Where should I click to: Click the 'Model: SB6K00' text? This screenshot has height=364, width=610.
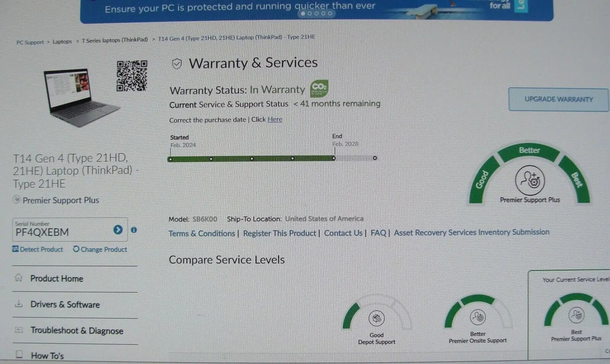(x=193, y=219)
